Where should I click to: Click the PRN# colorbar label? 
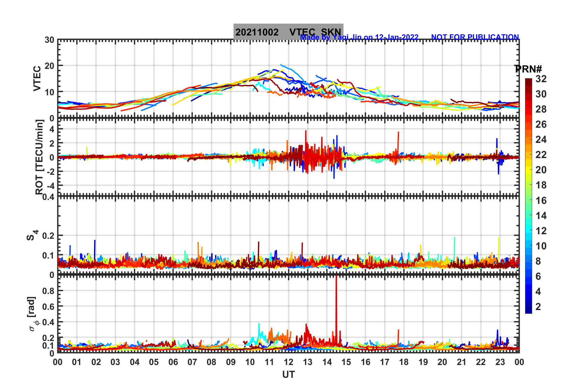click(x=528, y=69)
